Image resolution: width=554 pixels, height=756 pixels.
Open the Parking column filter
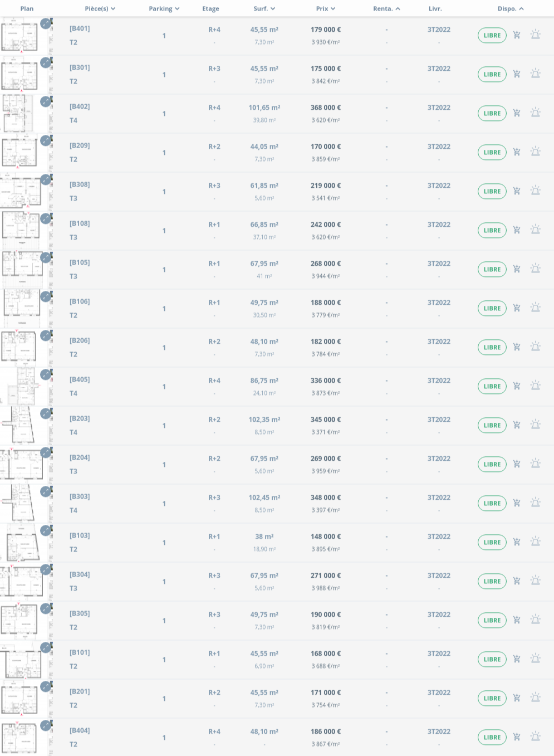pos(164,9)
